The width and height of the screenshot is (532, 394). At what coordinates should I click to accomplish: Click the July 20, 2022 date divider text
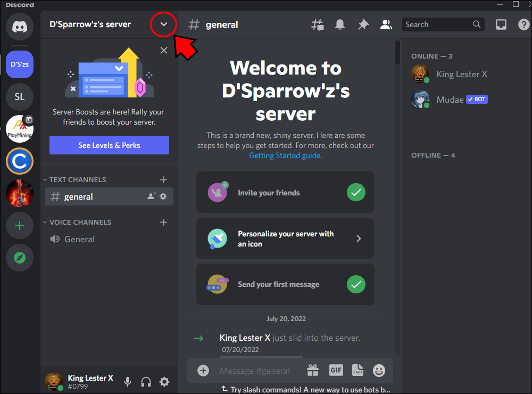tap(286, 318)
